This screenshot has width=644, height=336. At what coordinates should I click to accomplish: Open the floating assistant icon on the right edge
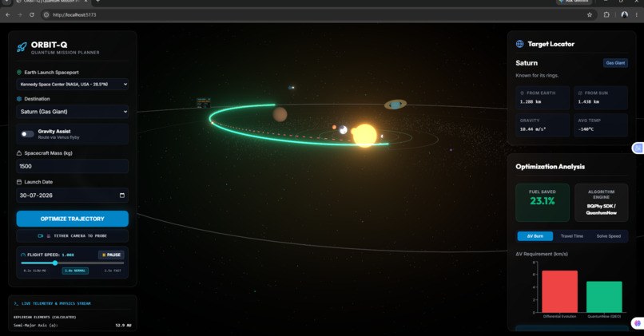click(x=638, y=148)
